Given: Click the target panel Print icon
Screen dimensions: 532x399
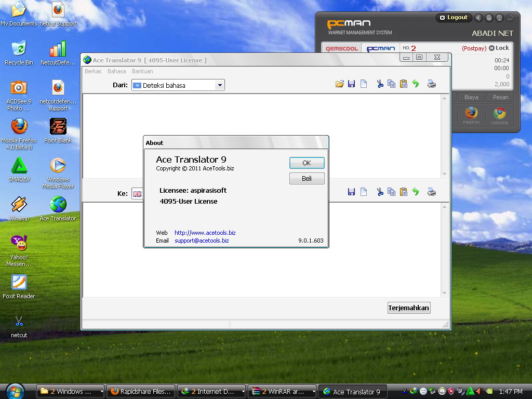Looking at the screenshot, I should 432,192.
